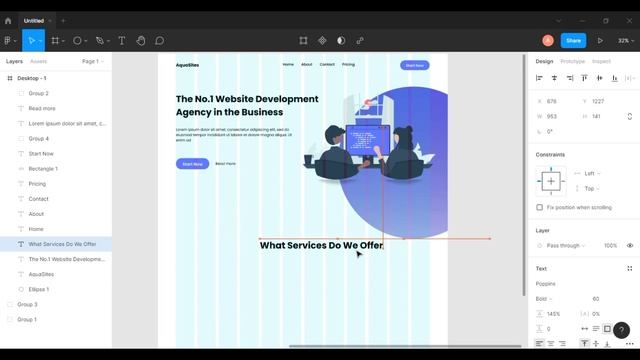This screenshot has height=360, width=640.
Task: Set text vertical align top
Action: [584, 343]
